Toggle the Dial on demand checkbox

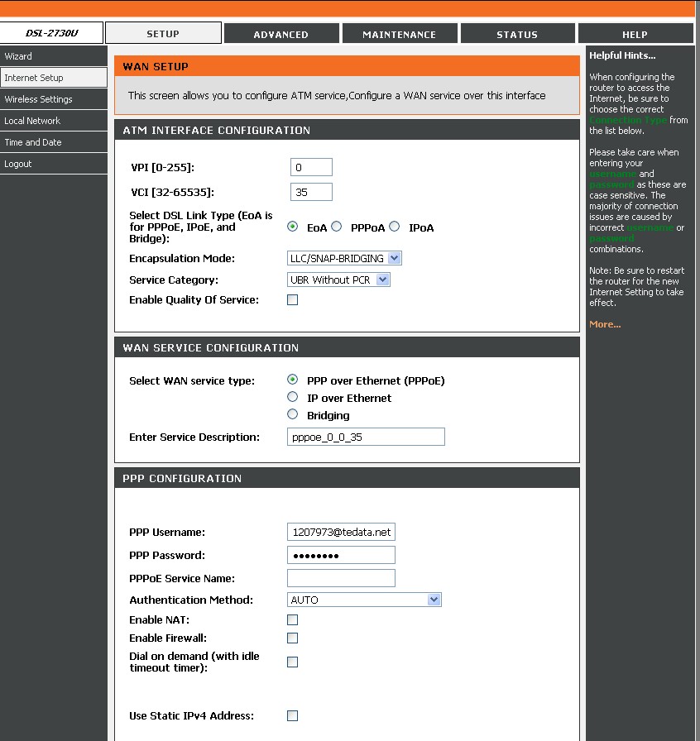[292, 662]
